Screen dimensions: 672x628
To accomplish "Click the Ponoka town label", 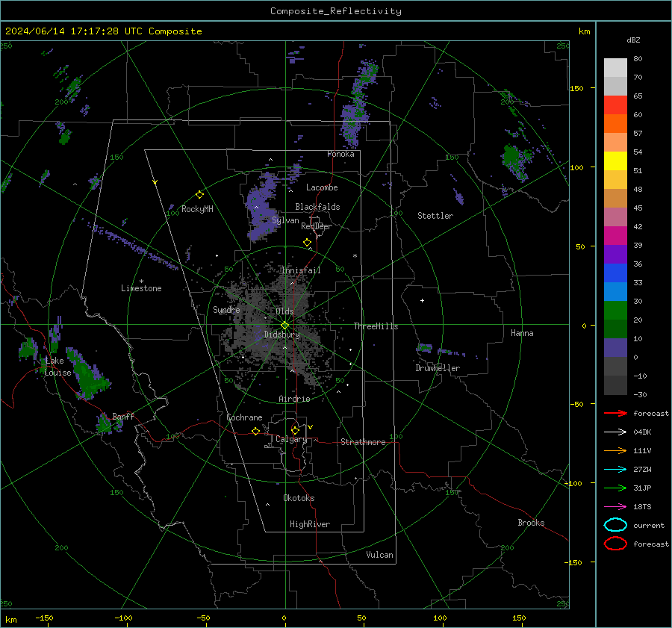I will [340, 154].
